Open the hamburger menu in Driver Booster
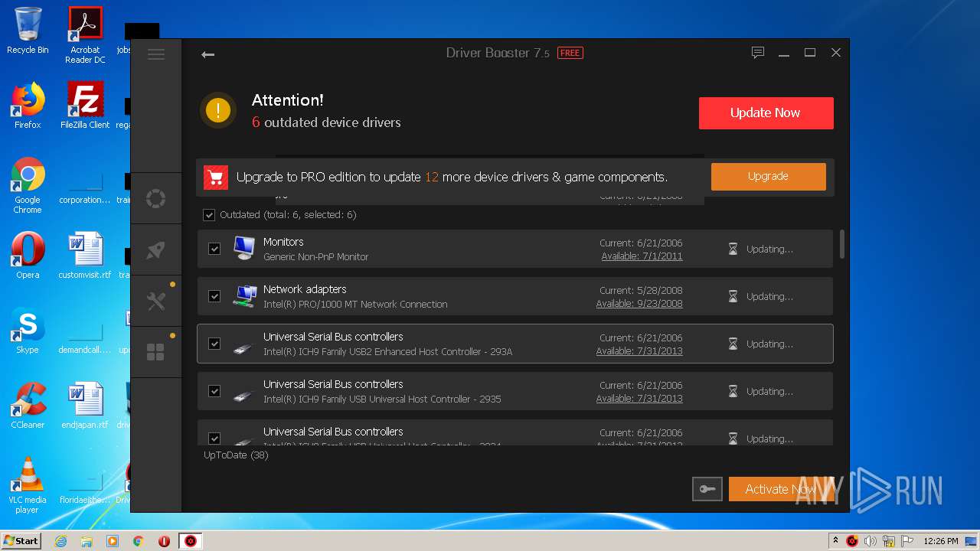This screenshot has height=551, width=980. [x=156, y=54]
